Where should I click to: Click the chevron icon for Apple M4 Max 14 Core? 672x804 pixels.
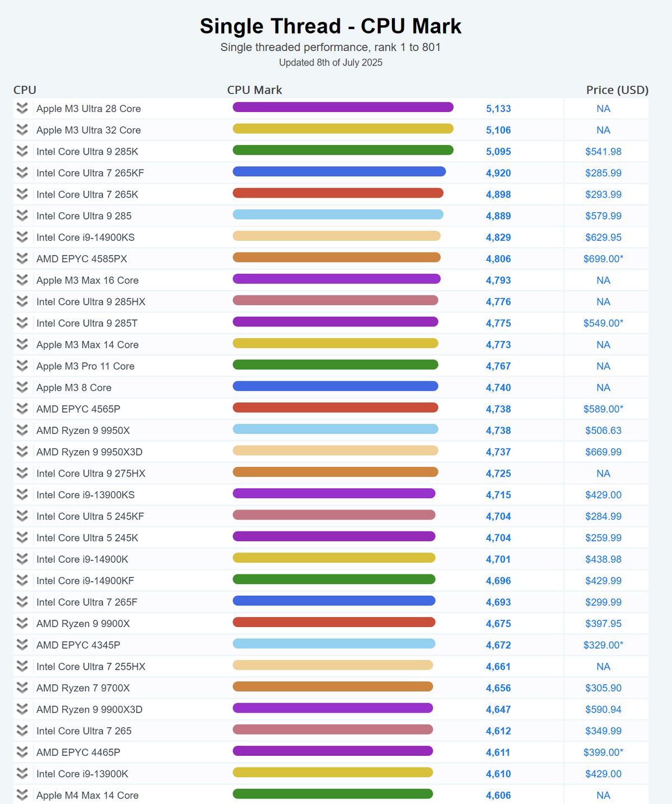[x=22, y=795]
